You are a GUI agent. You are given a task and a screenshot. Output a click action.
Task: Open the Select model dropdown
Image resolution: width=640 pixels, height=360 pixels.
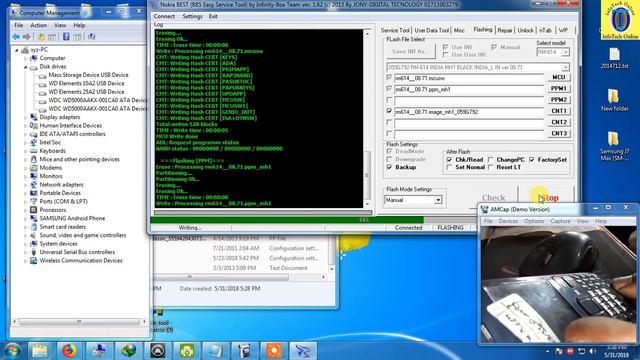coord(565,52)
